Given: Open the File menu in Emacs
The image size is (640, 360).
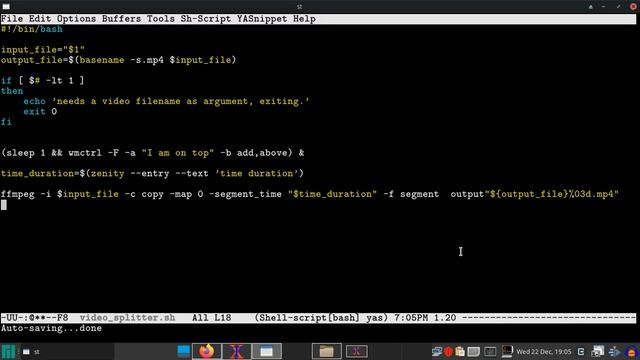Looking at the screenshot, I should 12,19.
